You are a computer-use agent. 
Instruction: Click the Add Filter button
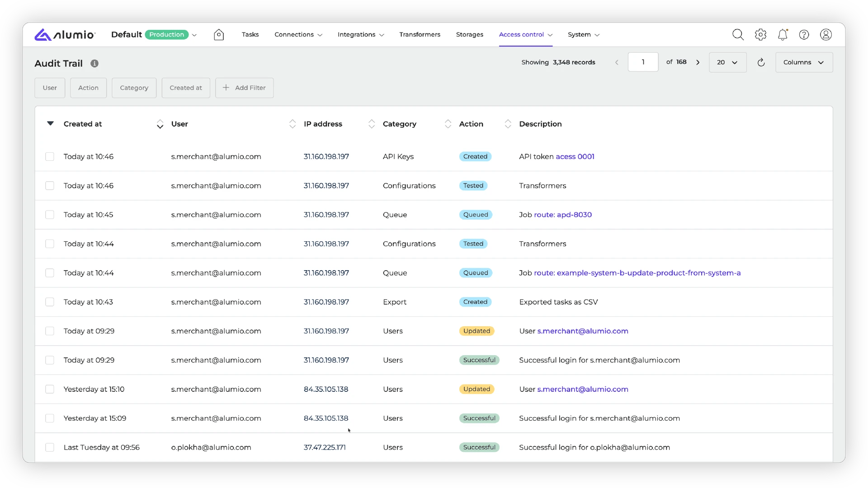(x=244, y=88)
